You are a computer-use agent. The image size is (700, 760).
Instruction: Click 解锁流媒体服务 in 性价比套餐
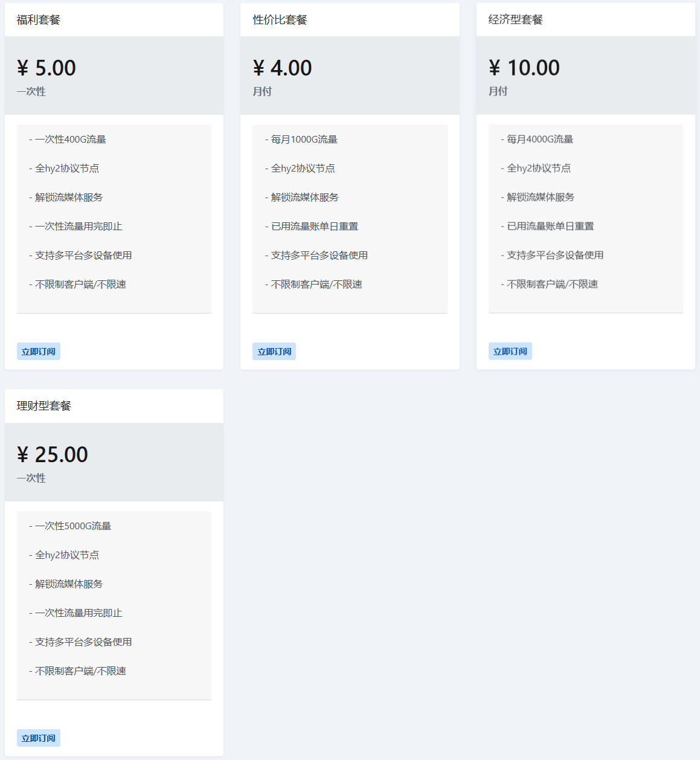coord(302,198)
